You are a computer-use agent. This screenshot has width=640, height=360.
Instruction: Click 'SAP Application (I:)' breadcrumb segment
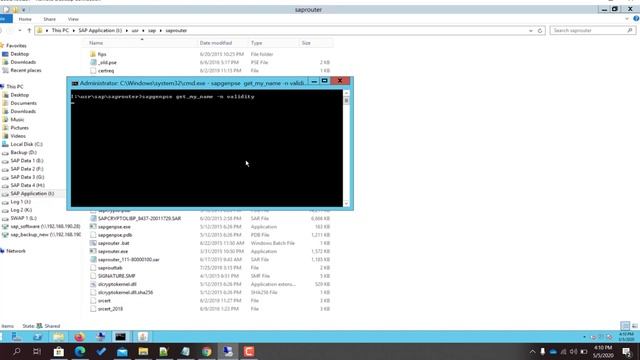[100, 31]
